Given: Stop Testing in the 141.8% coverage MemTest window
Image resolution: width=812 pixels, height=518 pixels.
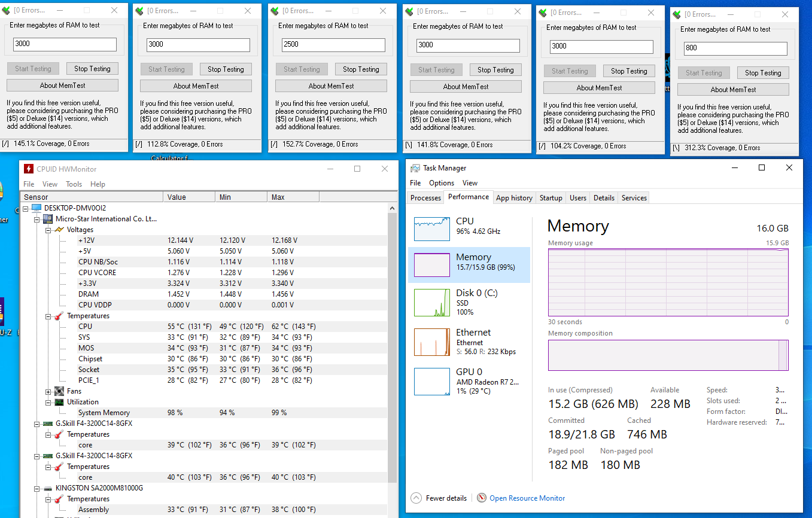Looking at the screenshot, I should [x=495, y=70].
